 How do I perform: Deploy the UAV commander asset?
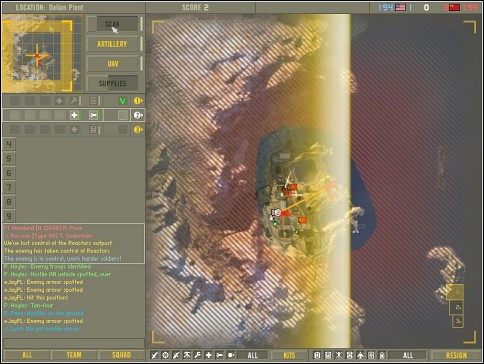[112, 64]
